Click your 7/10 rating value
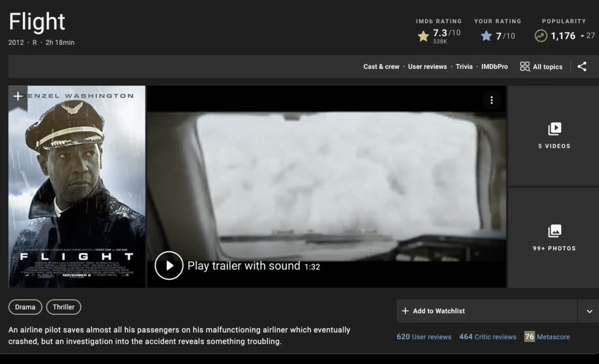 pos(505,36)
